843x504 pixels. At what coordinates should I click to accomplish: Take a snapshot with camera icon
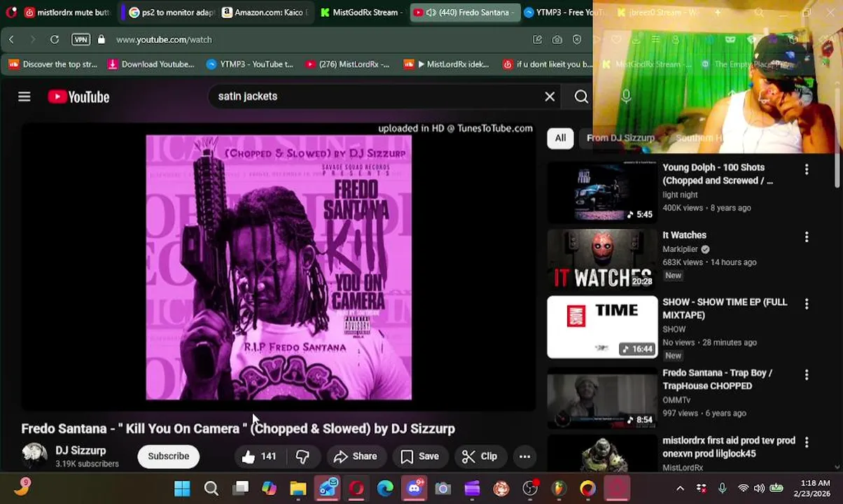[x=557, y=40]
